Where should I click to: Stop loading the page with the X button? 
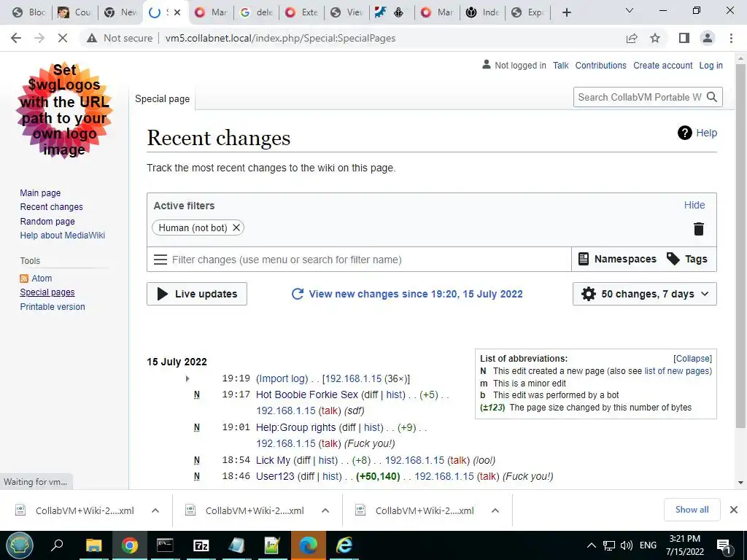point(63,38)
